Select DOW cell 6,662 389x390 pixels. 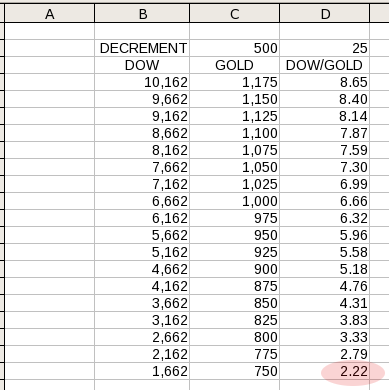(142, 201)
